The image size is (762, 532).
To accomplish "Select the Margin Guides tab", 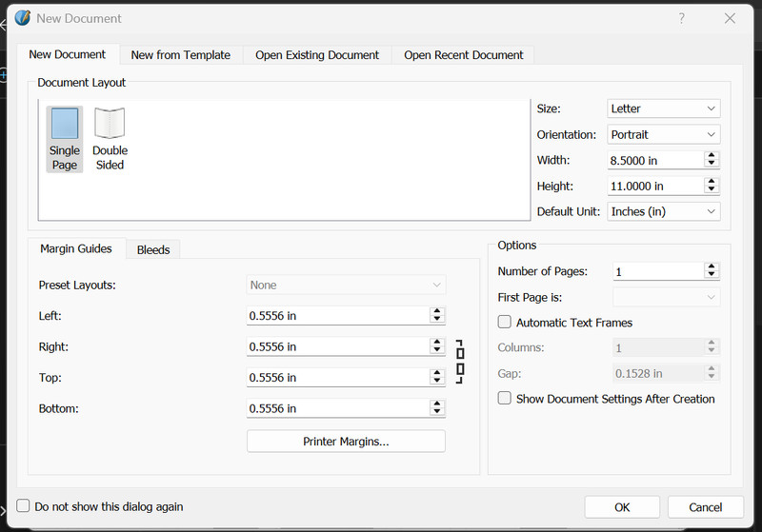I will (x=76, y=248).
